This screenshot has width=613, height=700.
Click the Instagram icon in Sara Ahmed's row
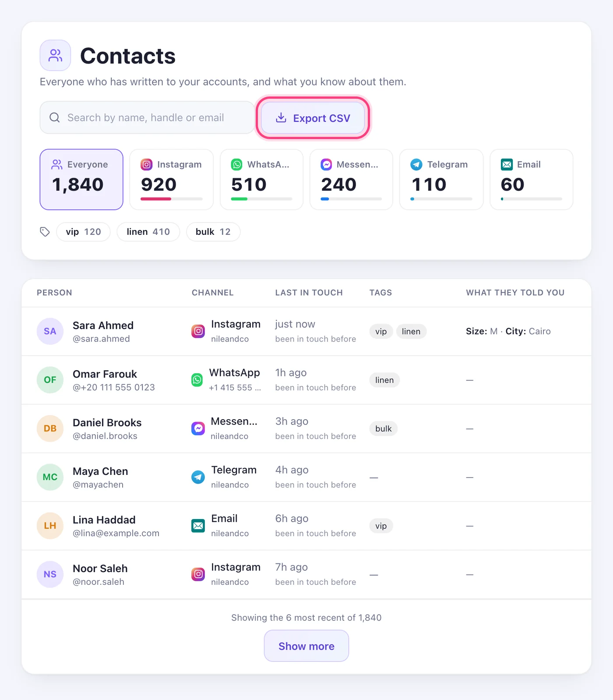(198, 331)
